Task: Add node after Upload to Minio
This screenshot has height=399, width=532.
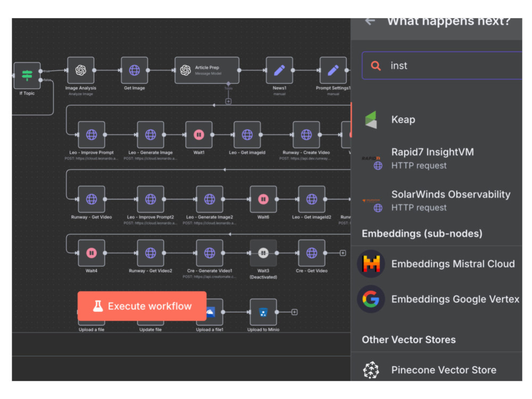Action: pos(295,312)
